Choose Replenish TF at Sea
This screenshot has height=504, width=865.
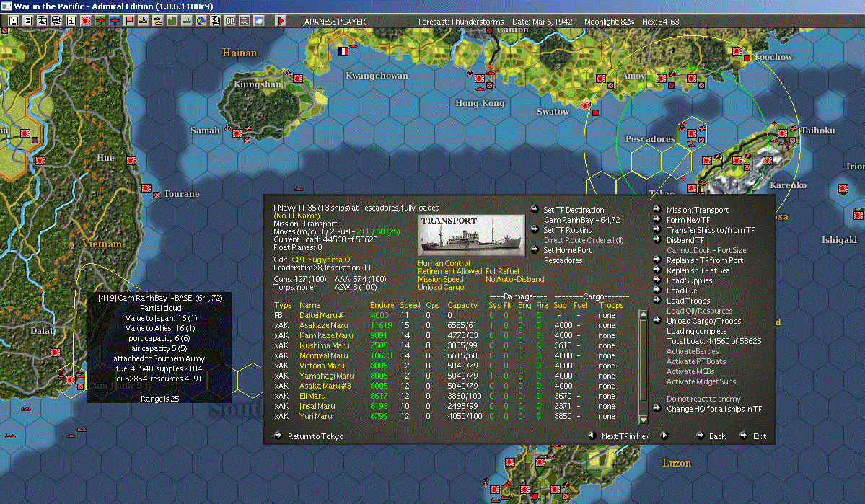click(698, 270)
